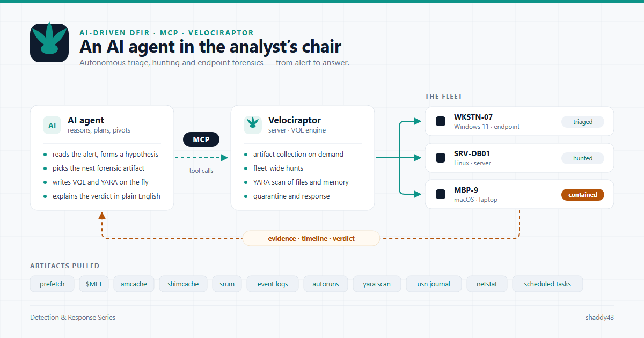Select the scheduled tasks artifact chip

click(547, 284)
